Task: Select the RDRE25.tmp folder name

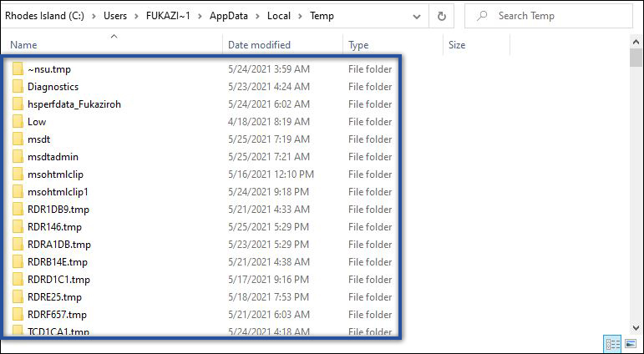Action: pyautogui.click(x=54, y=297)
